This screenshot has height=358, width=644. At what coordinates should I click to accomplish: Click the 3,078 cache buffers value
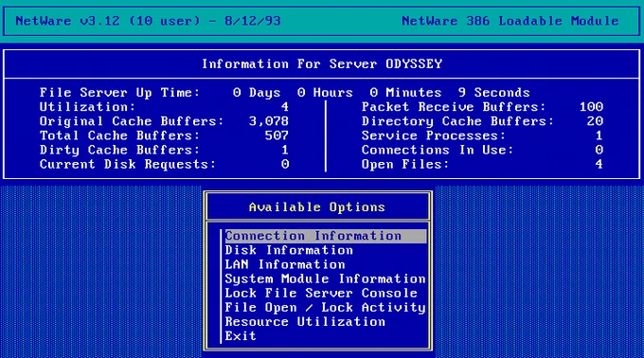(269, 121)
